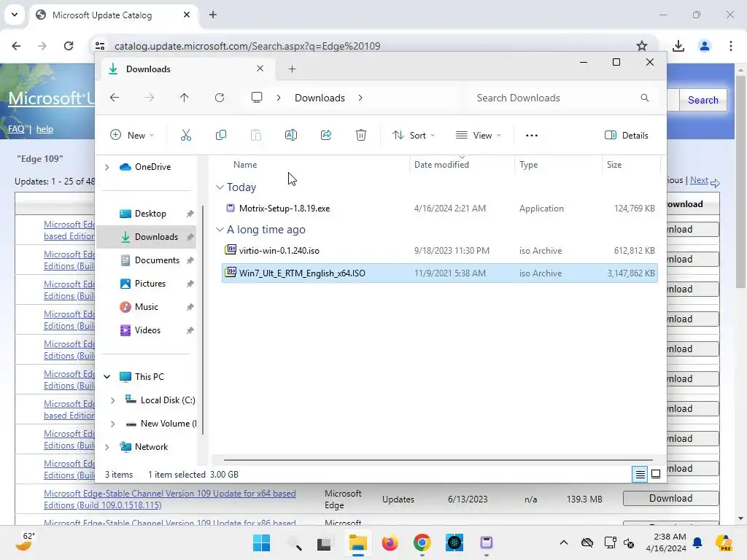This screenshot has width=747, height=560.
Task: Open the help link in Chrome page
Action: tap(44, 129)
